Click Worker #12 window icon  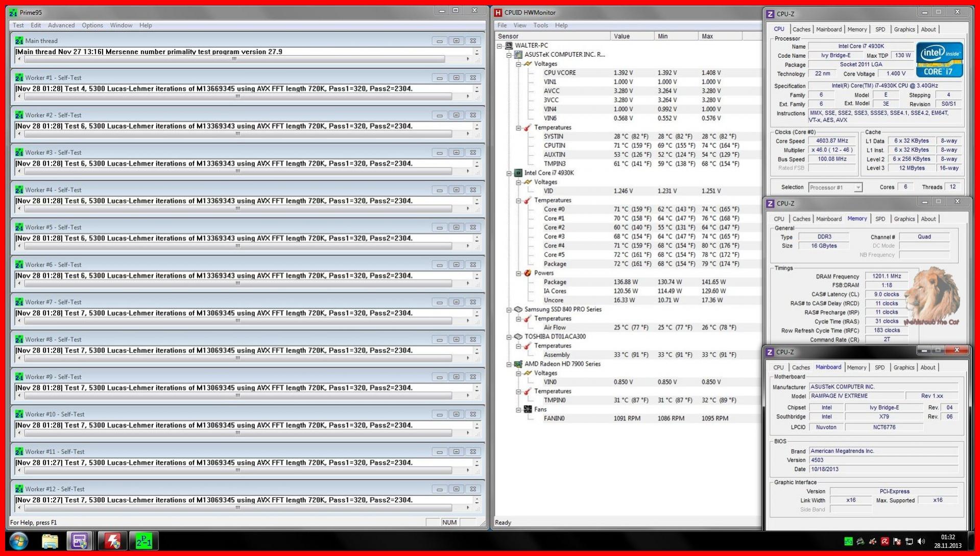[x=19, y=489]
